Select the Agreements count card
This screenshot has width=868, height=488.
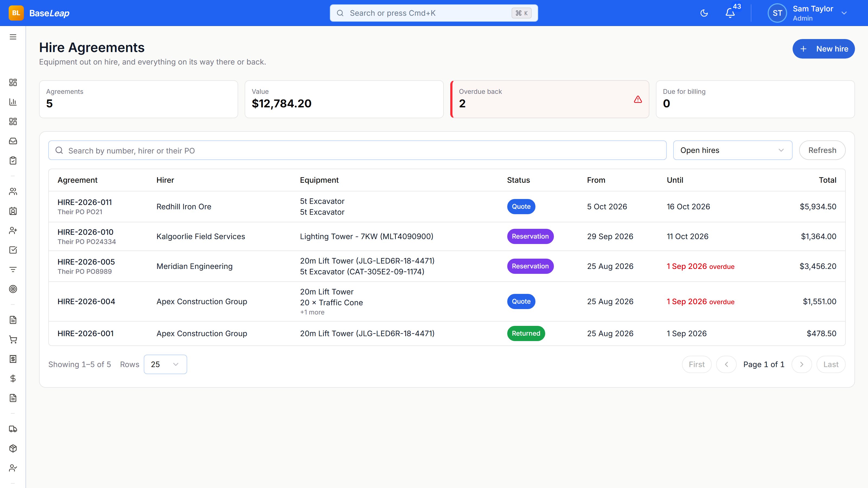[139, 99]
